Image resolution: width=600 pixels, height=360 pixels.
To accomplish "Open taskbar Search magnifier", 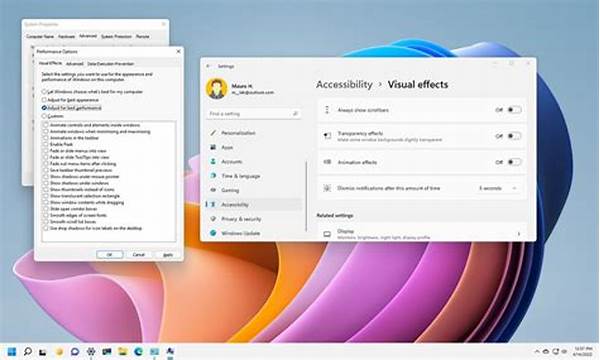I will (x=28, y=351).
